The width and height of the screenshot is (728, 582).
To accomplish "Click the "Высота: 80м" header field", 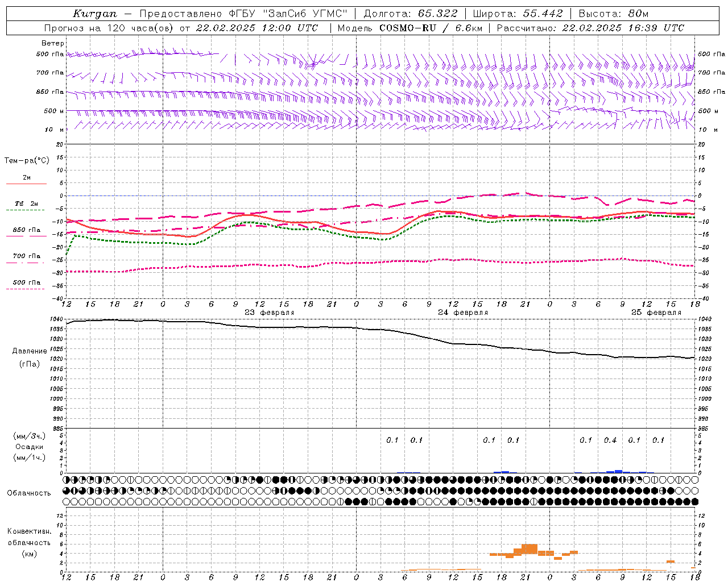I will [614, 14].
